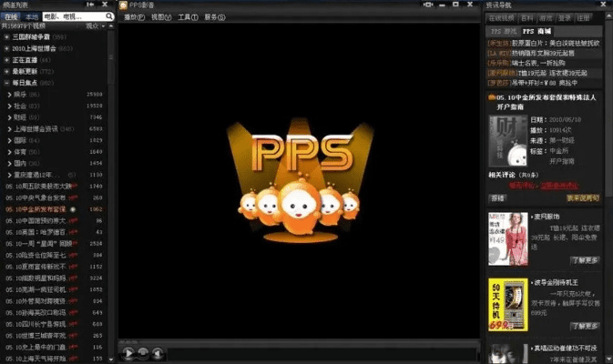The image size is (613, 364).
Task: Collapse the 每日焦点 category
Action: click(8, 83)
